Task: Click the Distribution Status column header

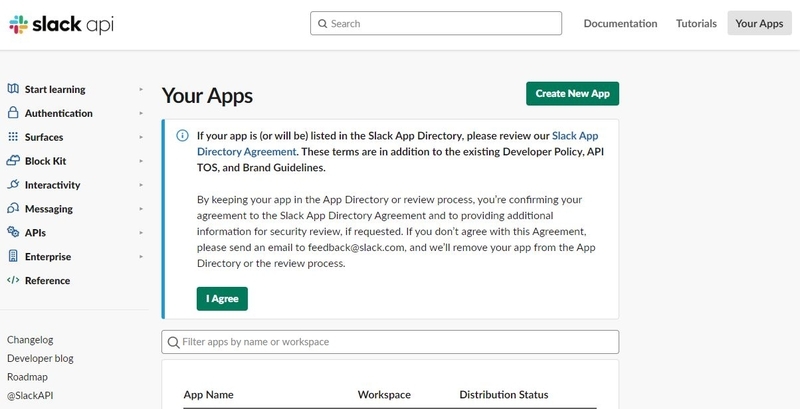Action: 504,395
